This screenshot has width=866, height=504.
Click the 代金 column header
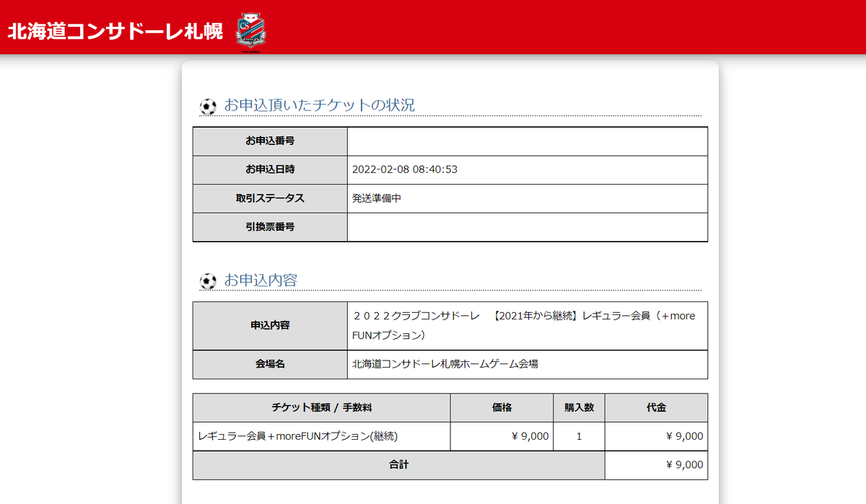pyautogui.click(x=657, y=407)
